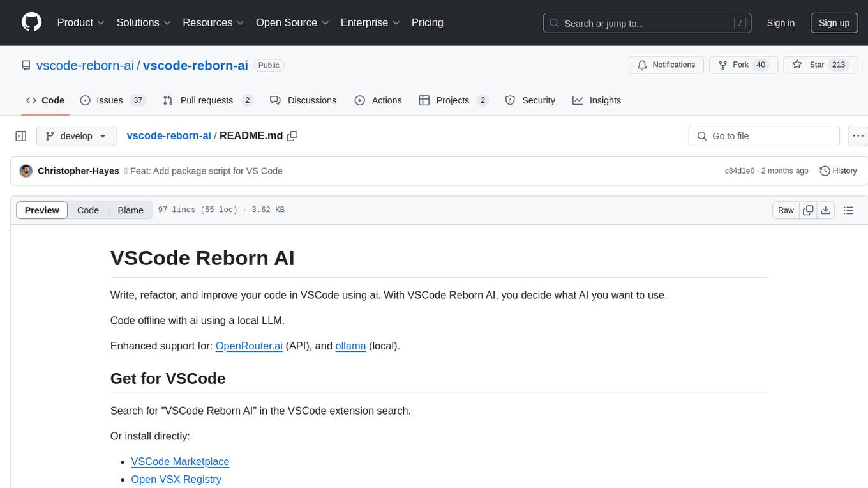
Task: Click the star count 213
Action: click(x=839, y=65)
